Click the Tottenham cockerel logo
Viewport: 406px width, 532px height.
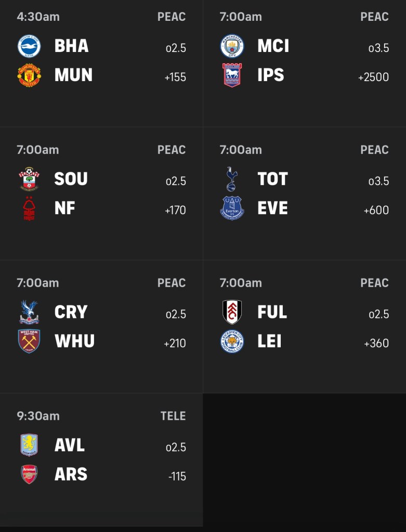point(232,179)
